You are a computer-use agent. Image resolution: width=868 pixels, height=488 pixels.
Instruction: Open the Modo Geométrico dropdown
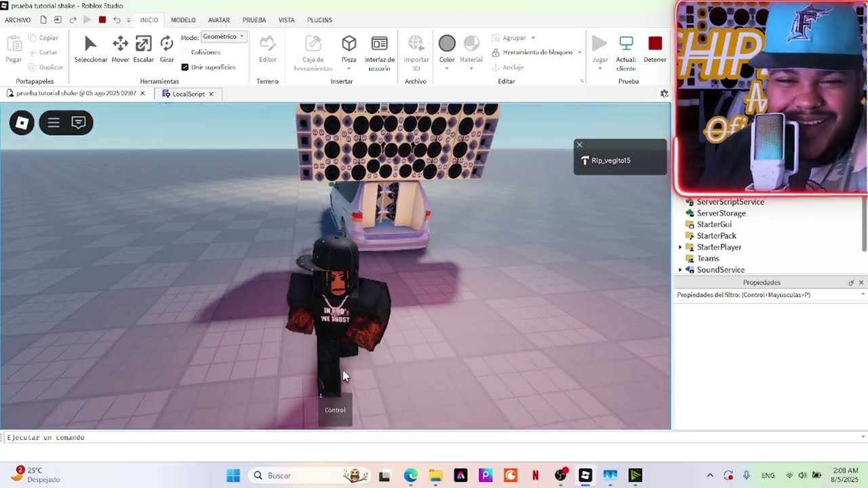pos(224,37)
